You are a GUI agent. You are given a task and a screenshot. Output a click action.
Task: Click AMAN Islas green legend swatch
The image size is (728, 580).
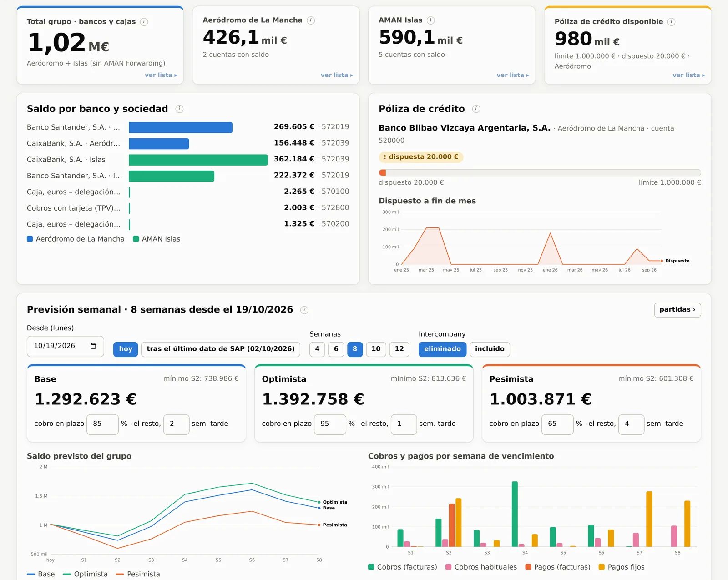pos(136,239)
